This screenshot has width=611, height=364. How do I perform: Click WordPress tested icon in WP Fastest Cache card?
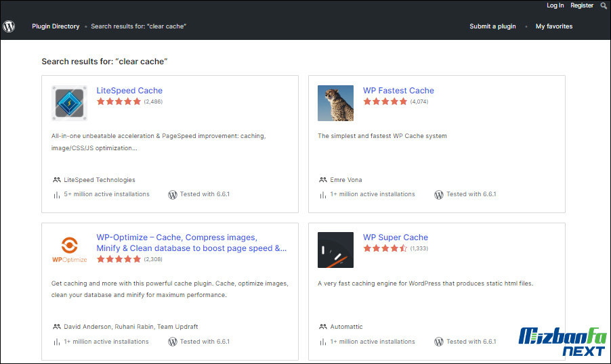coord(439,195)
